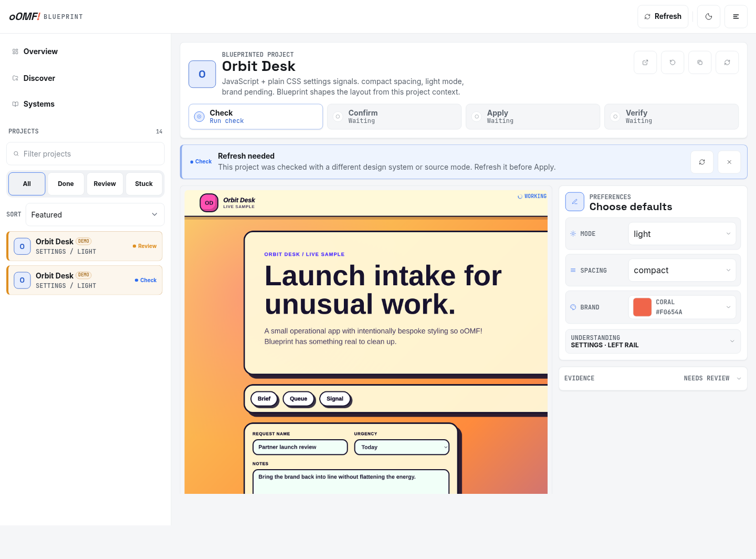756x559 pixels.
Task: Open the Overview section
Action: (85, 51)
